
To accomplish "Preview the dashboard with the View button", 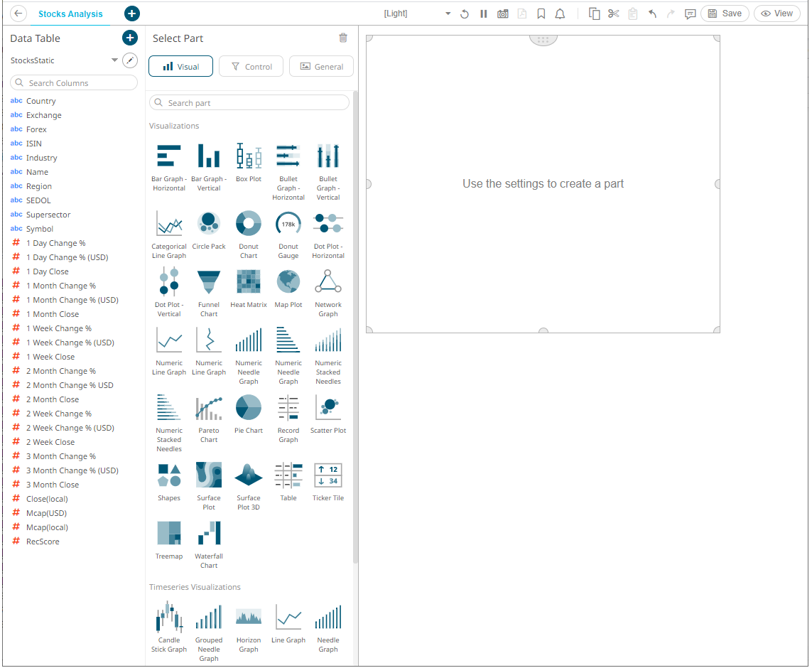I will [x=776, y=14].
